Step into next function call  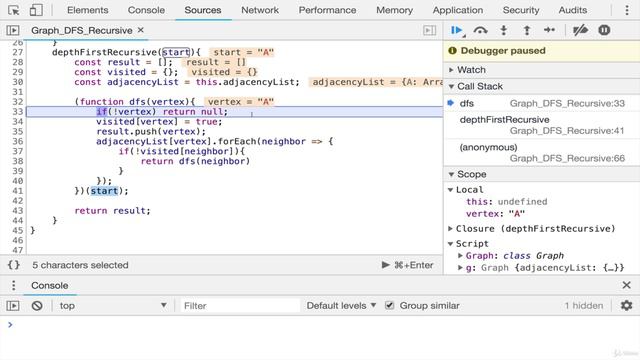(504, 30)
